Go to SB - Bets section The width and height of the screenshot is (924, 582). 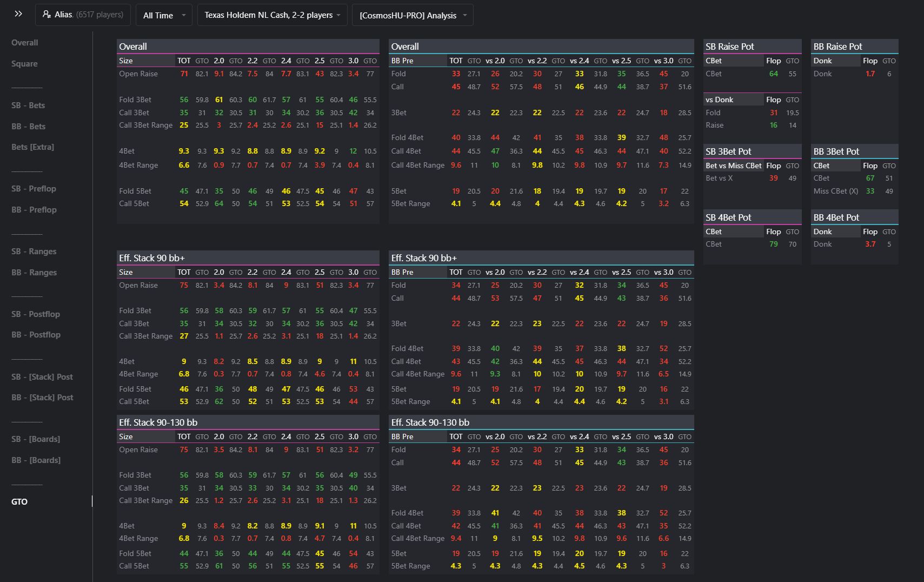(x=28, y=105)
